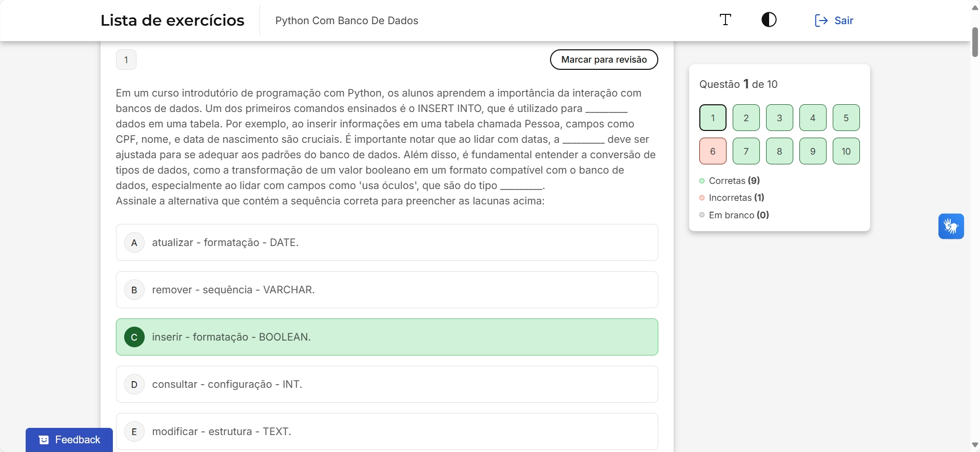
Task: Click the Lista de exercícios title
Action: [172, 21]
